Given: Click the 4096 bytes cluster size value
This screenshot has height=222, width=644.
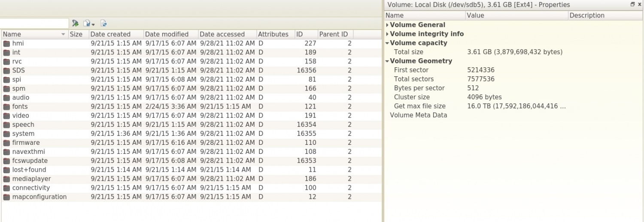Looking at the screenshot, I should pyautogui.click(x=484, y=97).
